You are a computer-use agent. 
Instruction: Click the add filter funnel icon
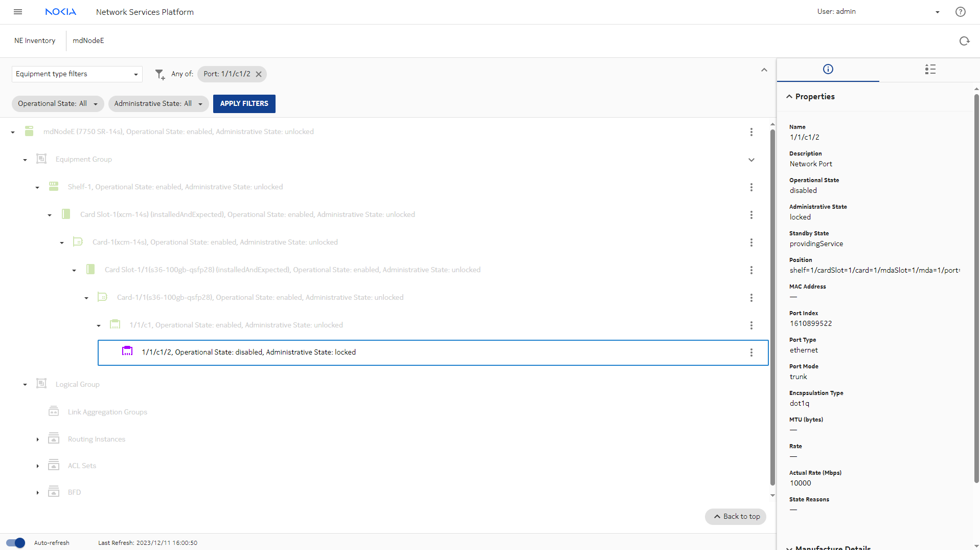(x=160, y=75)
